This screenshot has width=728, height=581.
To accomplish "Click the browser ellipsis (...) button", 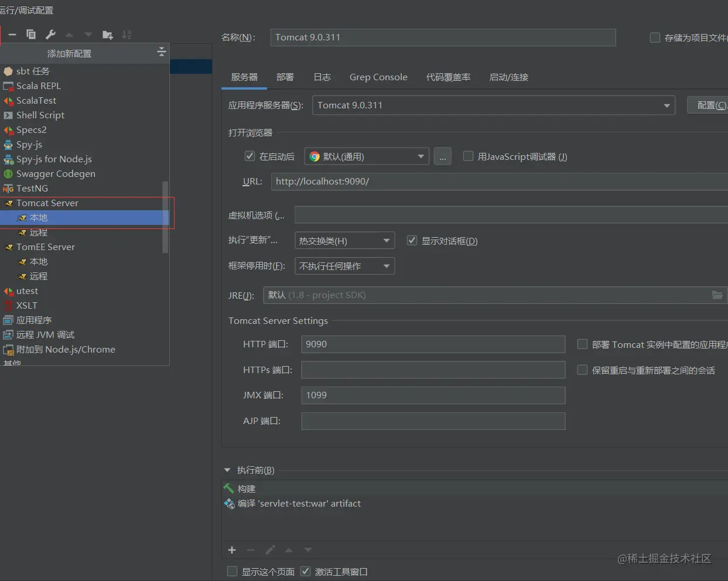I will pyautogui.click(x=443, y=156).
